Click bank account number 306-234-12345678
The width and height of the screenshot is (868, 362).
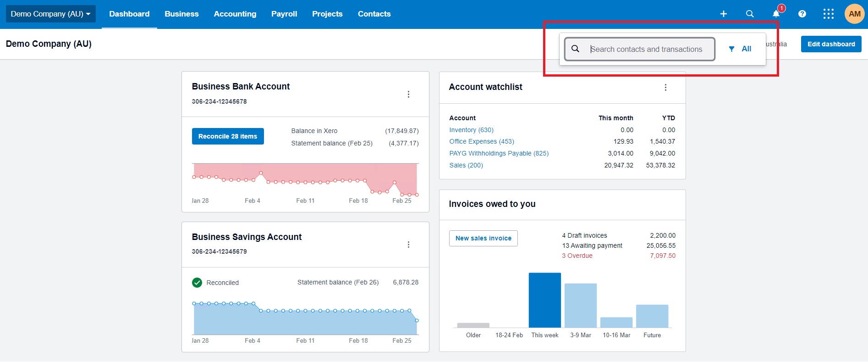pos(219,101)
